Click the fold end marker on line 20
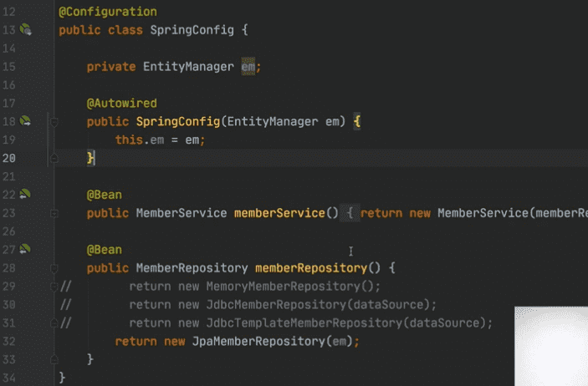Screen dimensions: 588x386 pyautogui.click(x=54, y=158)
